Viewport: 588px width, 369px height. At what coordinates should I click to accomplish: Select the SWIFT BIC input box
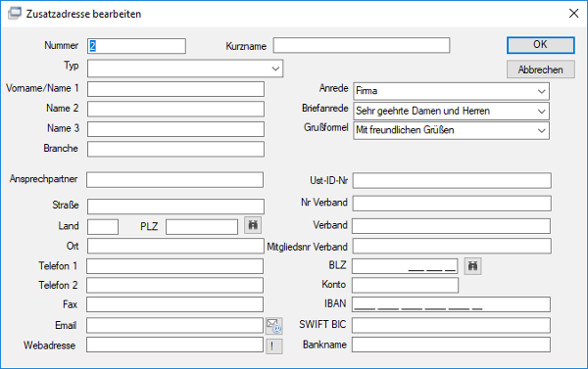451,325
